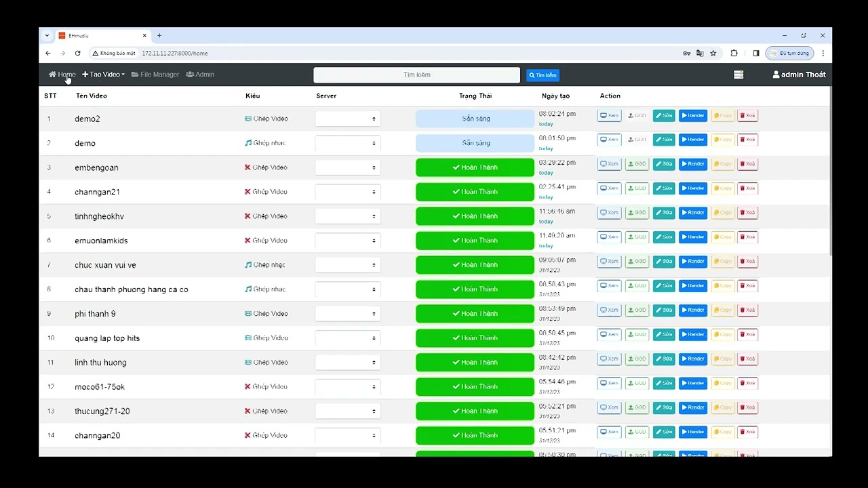Viewport: 868px width, 488px height.
Task: Open Server dropdown for emuonlamkids row
Action: coord(347,241)
